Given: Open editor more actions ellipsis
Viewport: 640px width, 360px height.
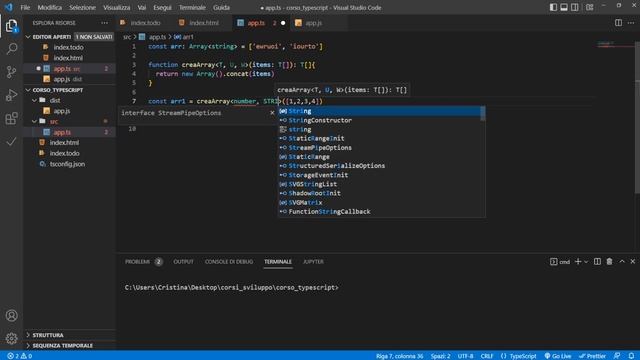Looking at the screenshot, I should 631,23.
